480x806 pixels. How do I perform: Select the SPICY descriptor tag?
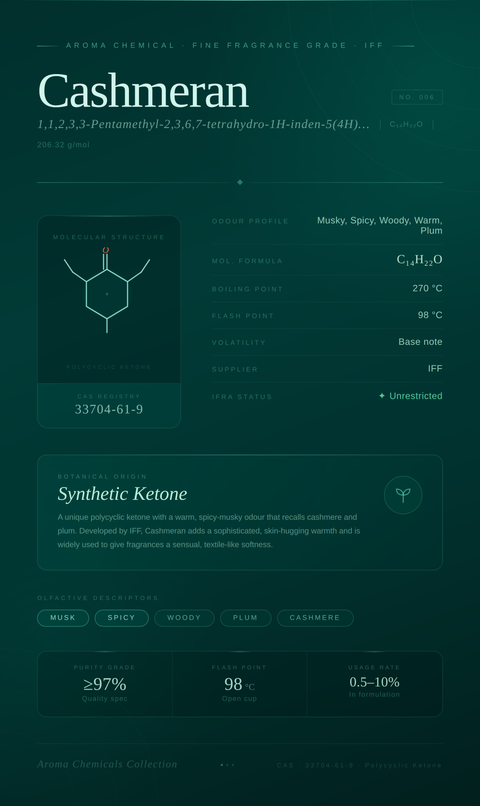[121, 618]
